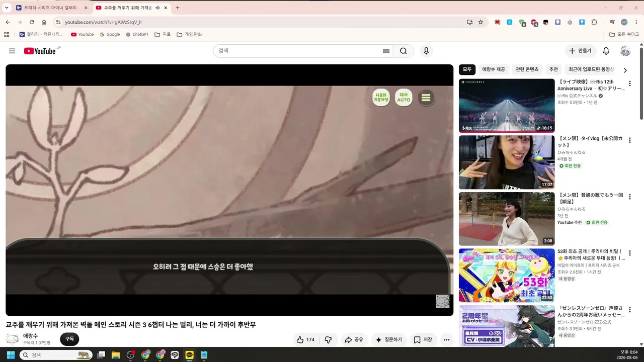Dislike this video
The width and height of the screenshot is (644, 362).
[328, 340]
